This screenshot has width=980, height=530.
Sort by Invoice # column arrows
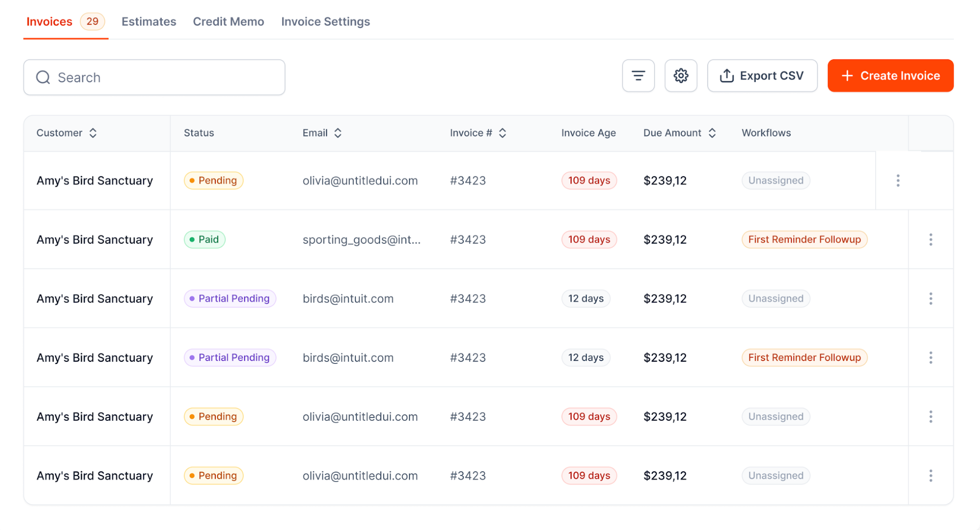point(502,133)
